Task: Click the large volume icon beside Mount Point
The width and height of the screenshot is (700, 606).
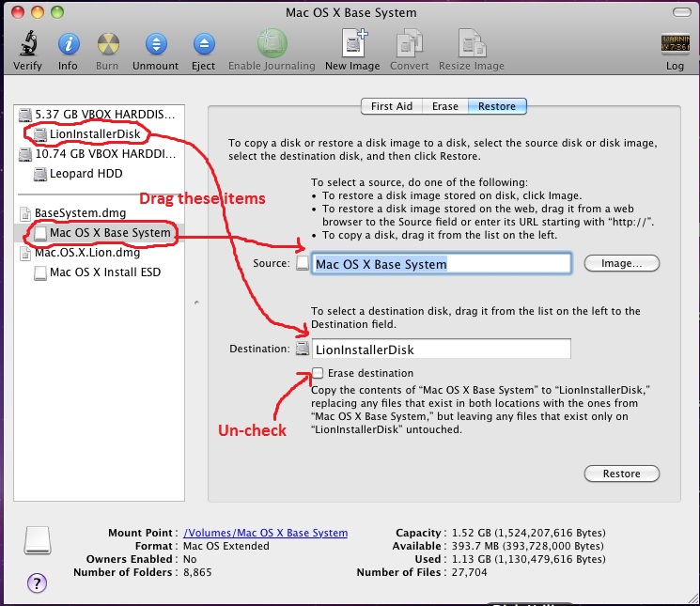Action: [38, 540]
